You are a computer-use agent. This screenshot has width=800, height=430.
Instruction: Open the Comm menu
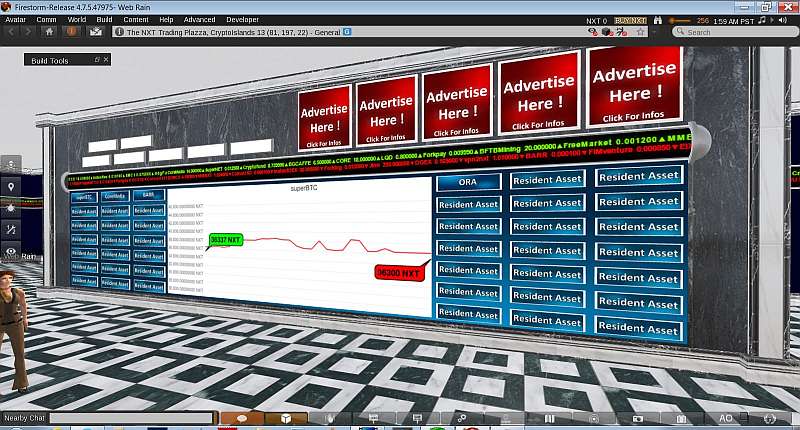[46, 20]
